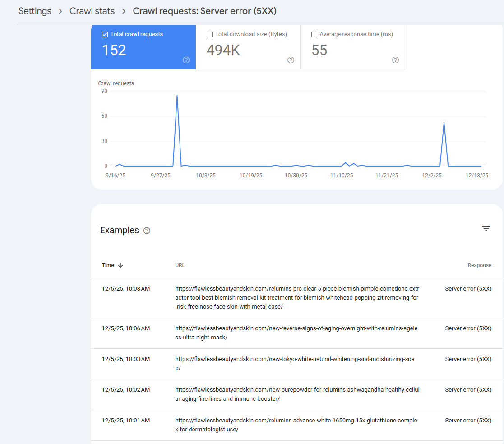Click the 90 y-axis value label

pos(104,91)
